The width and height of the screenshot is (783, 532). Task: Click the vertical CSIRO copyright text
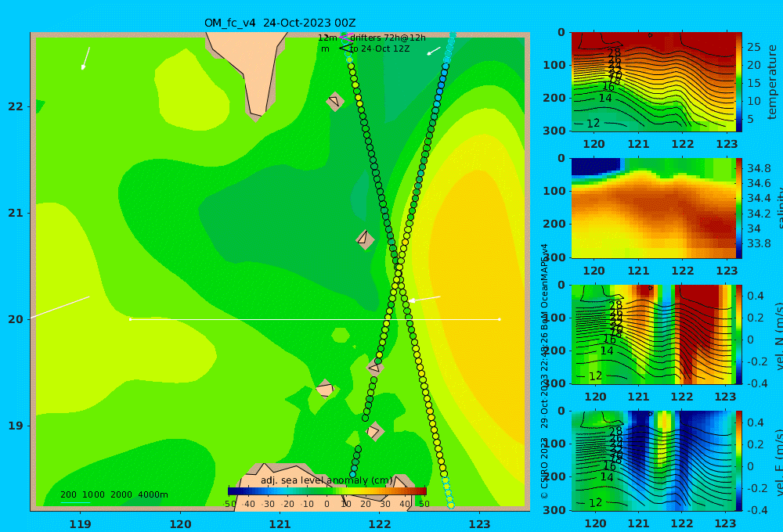tap(544, 372)
